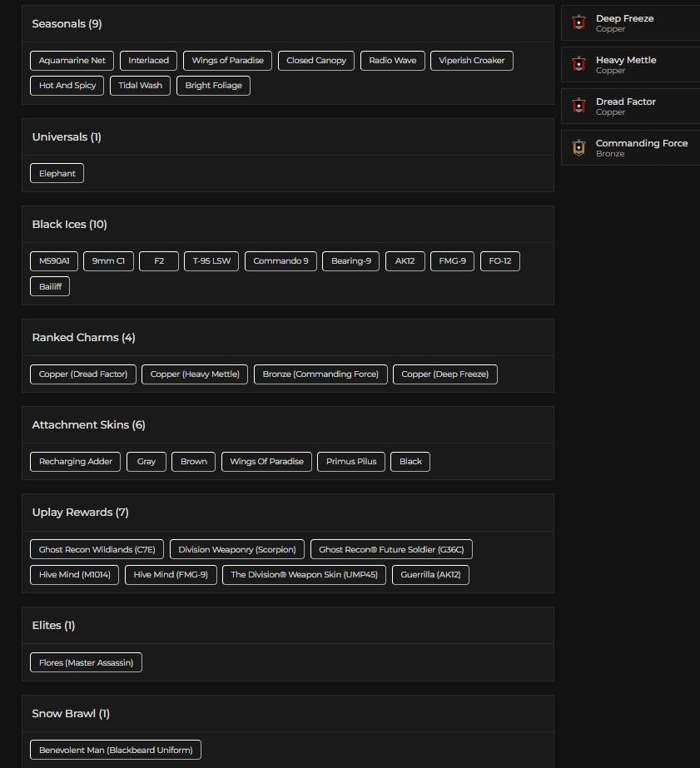Select the Elephant universal tag
700x768 pixels.
click(x=57, y=173)
